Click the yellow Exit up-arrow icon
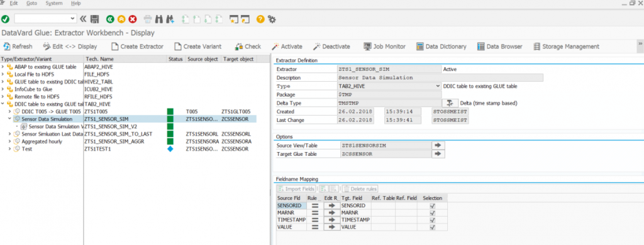The image size is (644, 245). point(121,19)
